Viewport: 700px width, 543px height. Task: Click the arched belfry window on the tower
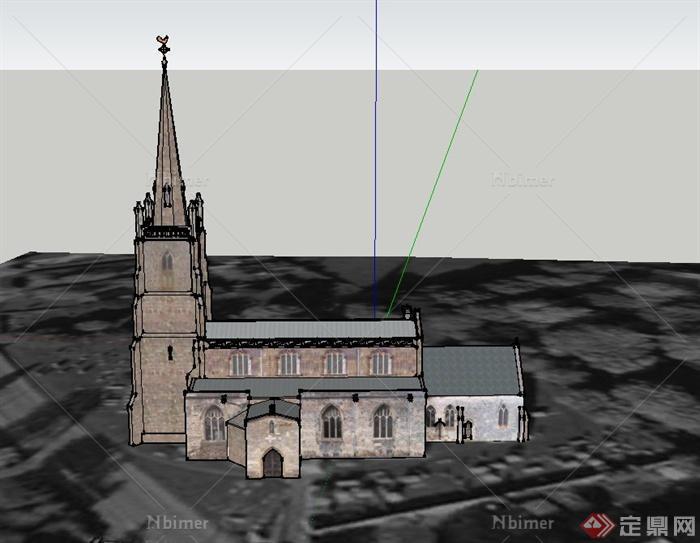tap(167, 261)
